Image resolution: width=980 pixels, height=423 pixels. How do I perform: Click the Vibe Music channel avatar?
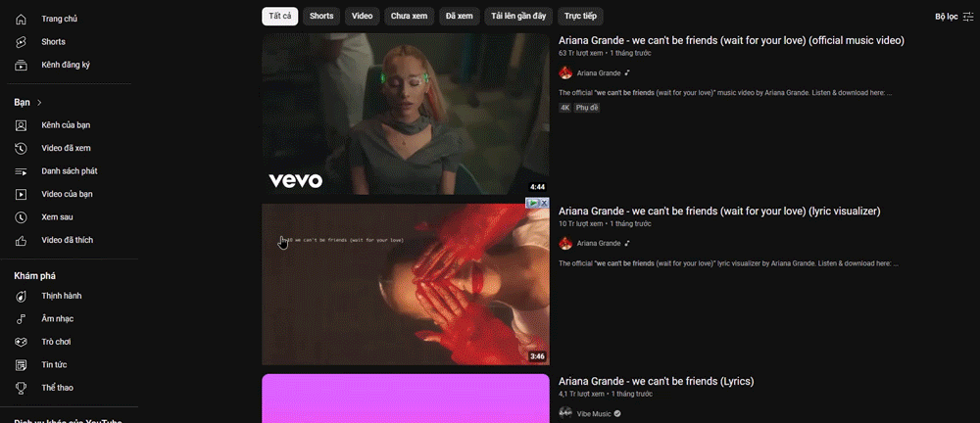(565, 413)
